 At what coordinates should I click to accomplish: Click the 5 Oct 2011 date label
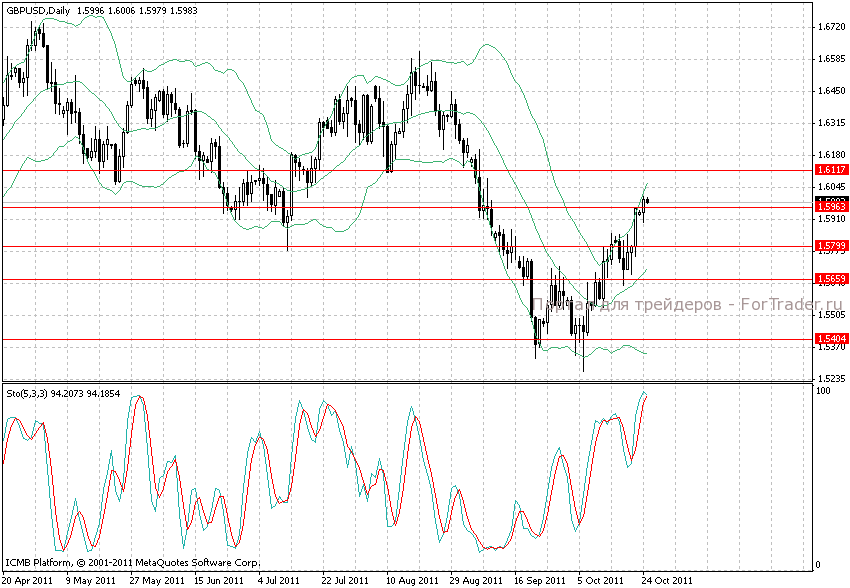pos(602,579)
